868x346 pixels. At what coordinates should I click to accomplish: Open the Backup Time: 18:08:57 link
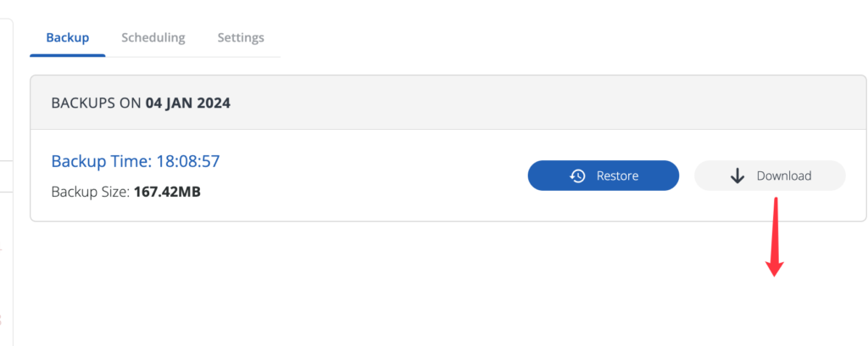(x=136, y=161)
